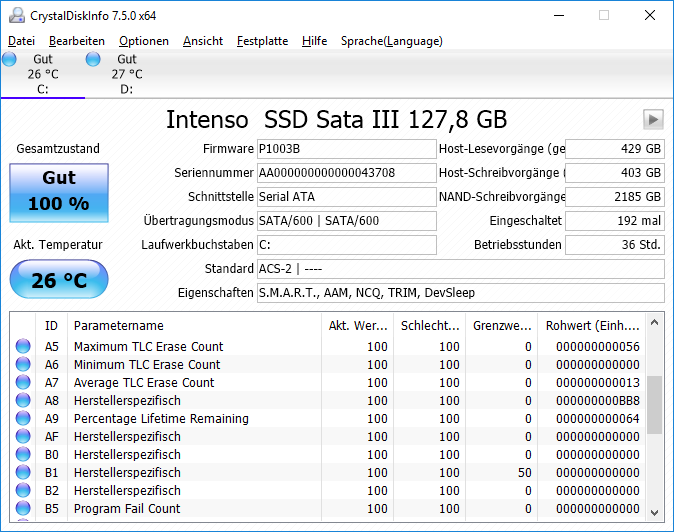Image resolution: width=674 pixels, height=532 pixels.
Task: Close the CrystalDiskInfo window
Action: [x=650, y=15]
